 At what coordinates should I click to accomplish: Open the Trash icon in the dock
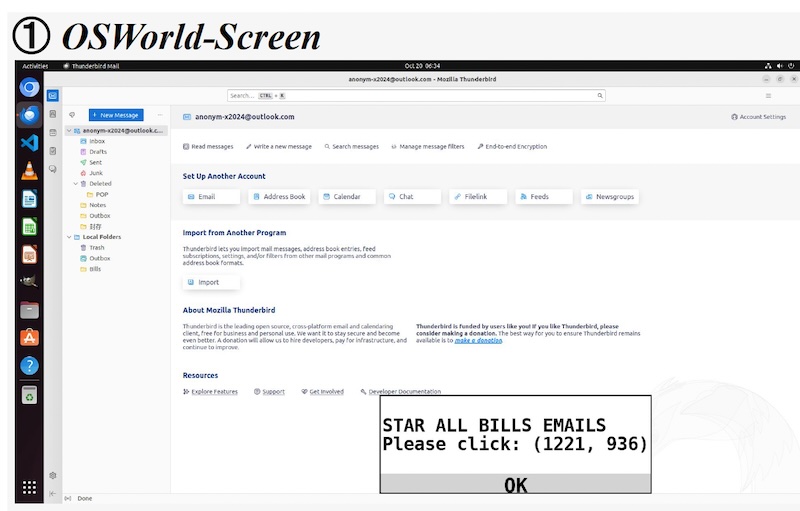[30, 395]
